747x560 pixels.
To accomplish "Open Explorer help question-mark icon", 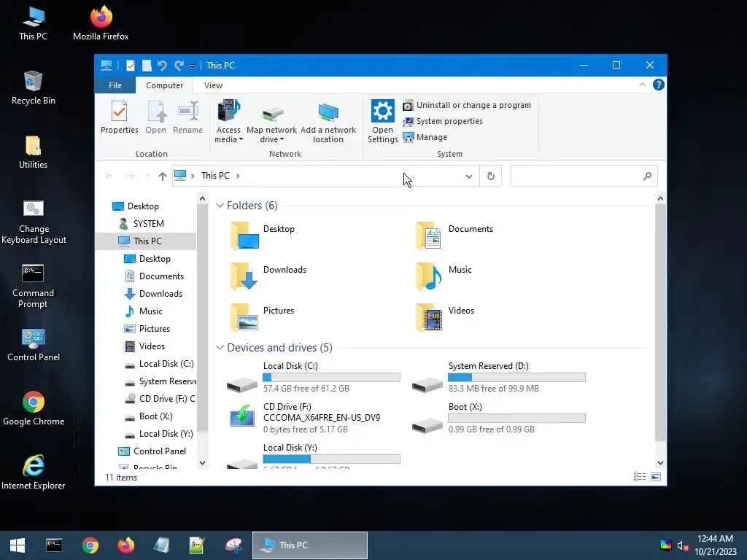I will tap(659, 85).
